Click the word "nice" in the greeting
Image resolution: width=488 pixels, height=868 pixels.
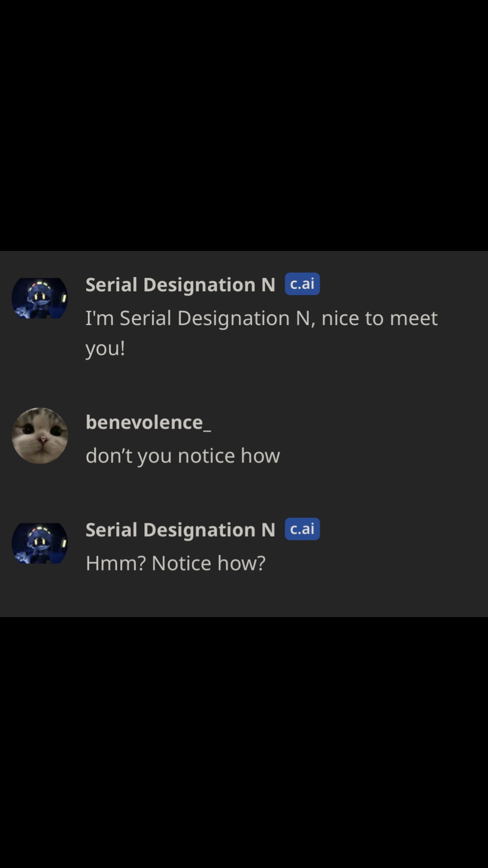[340, 318]
